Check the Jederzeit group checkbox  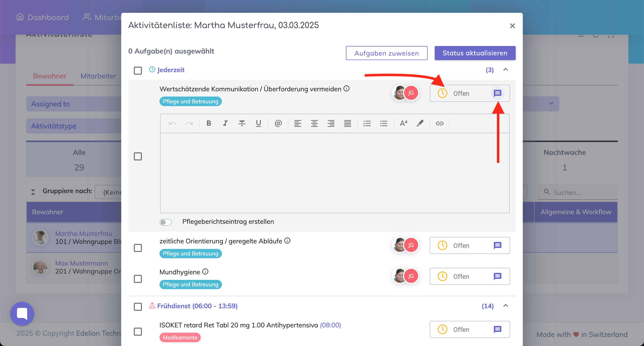pyautogui.click(x=138, y=70)
